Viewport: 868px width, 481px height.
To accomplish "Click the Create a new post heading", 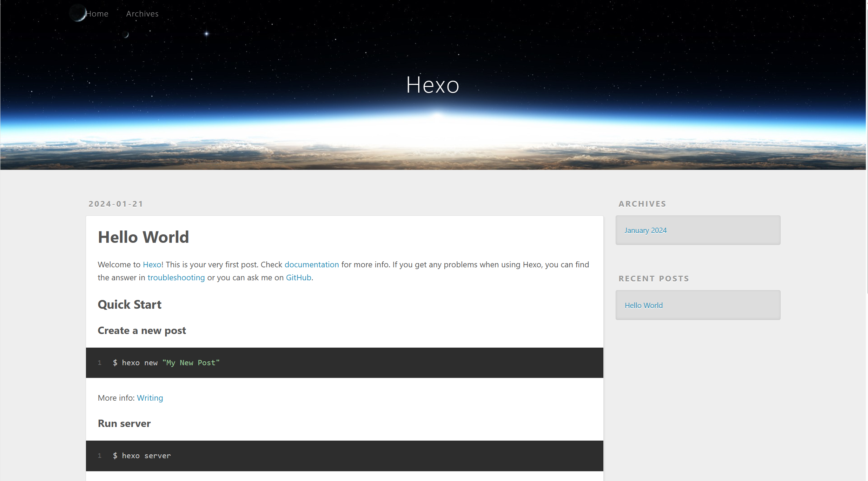I will tap(142, 330).
